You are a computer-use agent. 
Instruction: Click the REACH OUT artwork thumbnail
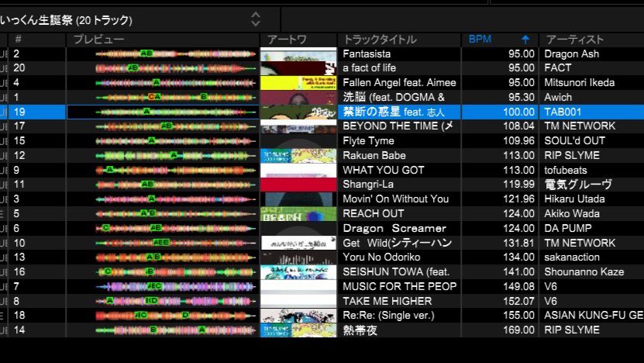(298, 214)
